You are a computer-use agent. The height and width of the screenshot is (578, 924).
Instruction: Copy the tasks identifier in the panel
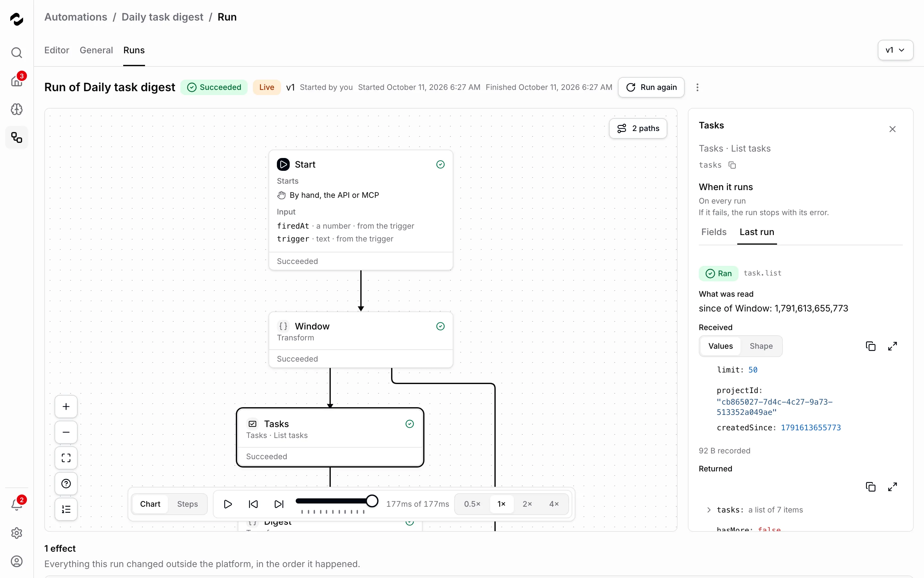732,165
